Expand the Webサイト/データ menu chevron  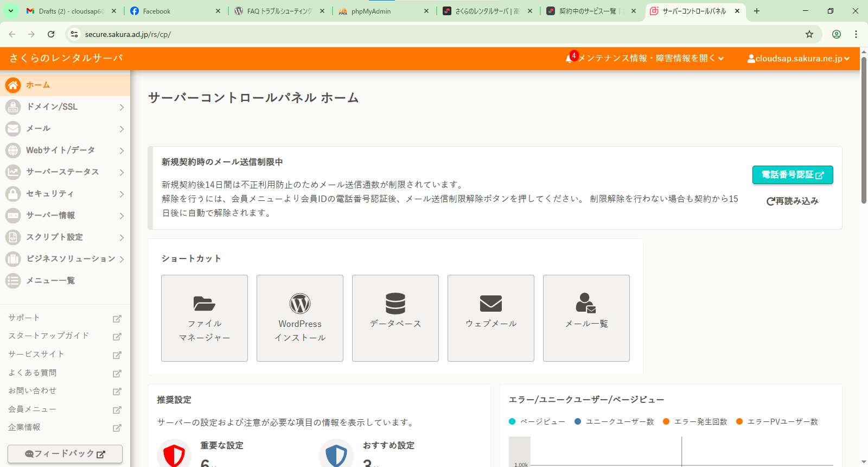tap(122, 150)
